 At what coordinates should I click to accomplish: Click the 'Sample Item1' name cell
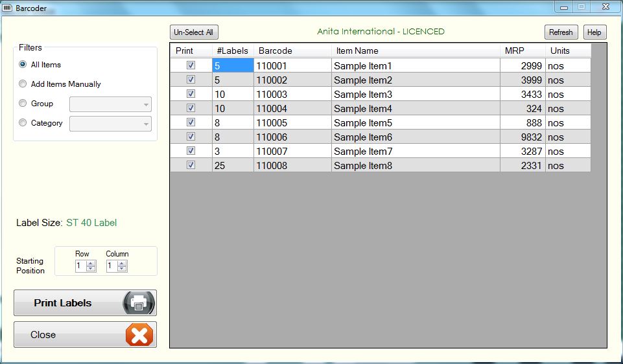[416, 65]
